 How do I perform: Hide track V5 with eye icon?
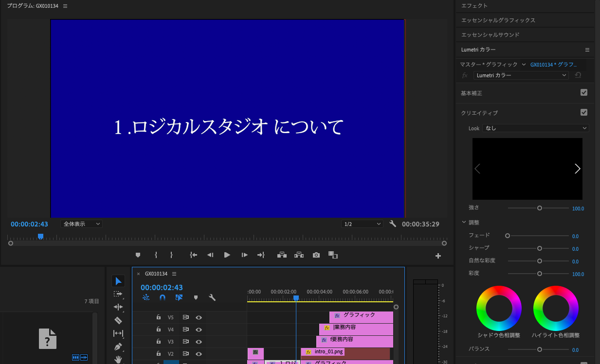coord(199,317)
